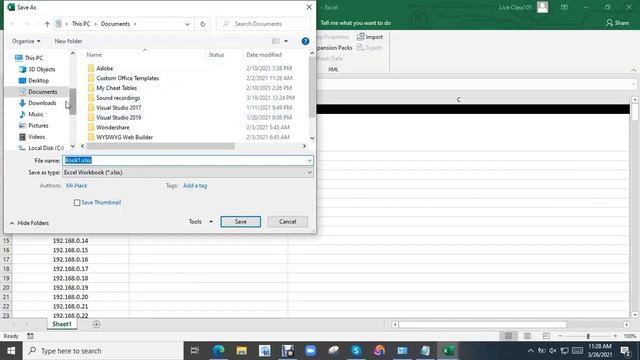The width and height of the screenshot is (640, 360).
Task: Click Excel's Tell me what you want box
Action: pyautogui.click(x=356, y=23)
